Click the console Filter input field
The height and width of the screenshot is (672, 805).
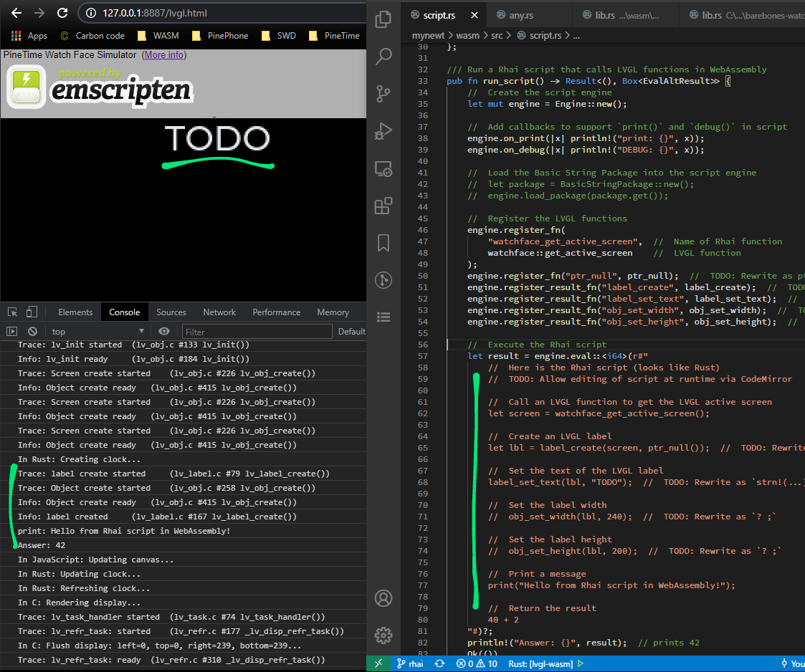pos(257,332)
